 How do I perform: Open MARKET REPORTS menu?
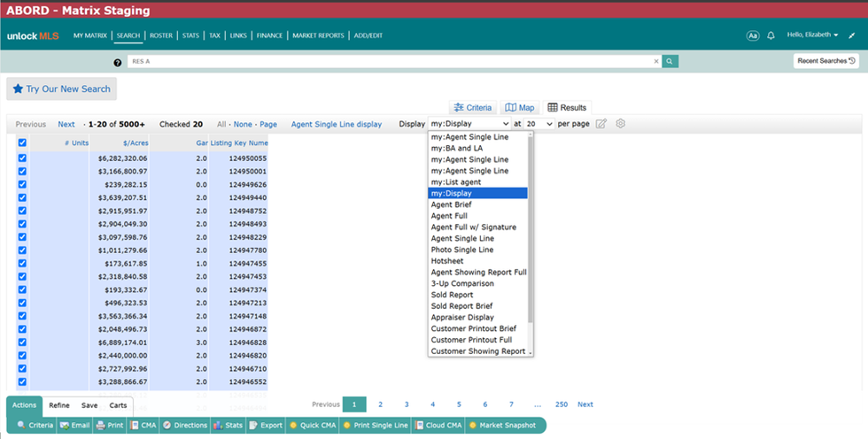pyautogui.click(x=318, y=35)
